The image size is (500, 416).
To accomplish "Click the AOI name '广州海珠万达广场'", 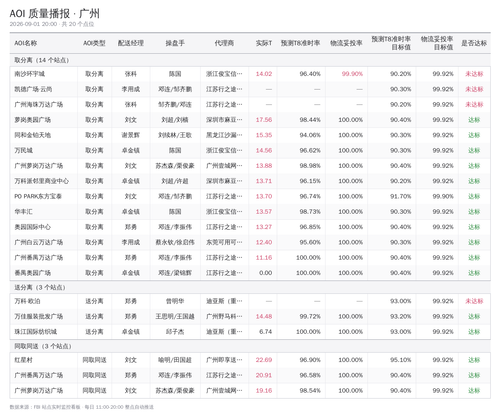I will click(x=39, y=105).
